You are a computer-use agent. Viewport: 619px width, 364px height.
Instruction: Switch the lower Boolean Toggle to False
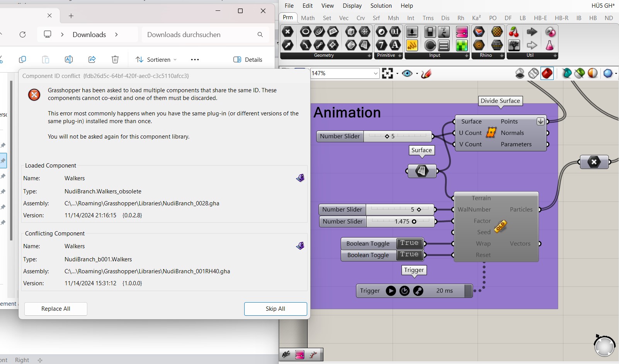409,255
